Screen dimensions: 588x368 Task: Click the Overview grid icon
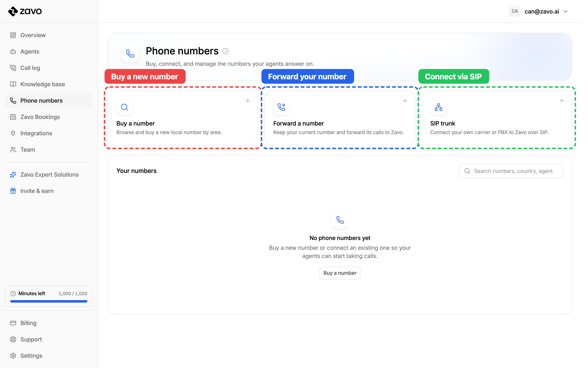tap(13, 35)
